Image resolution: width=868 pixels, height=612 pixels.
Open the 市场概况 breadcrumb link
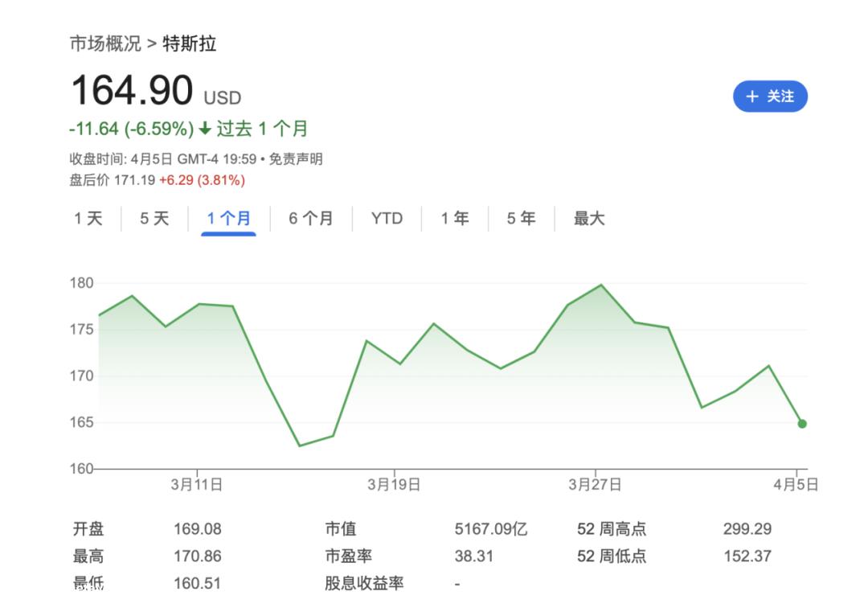(x=105, y=43)
